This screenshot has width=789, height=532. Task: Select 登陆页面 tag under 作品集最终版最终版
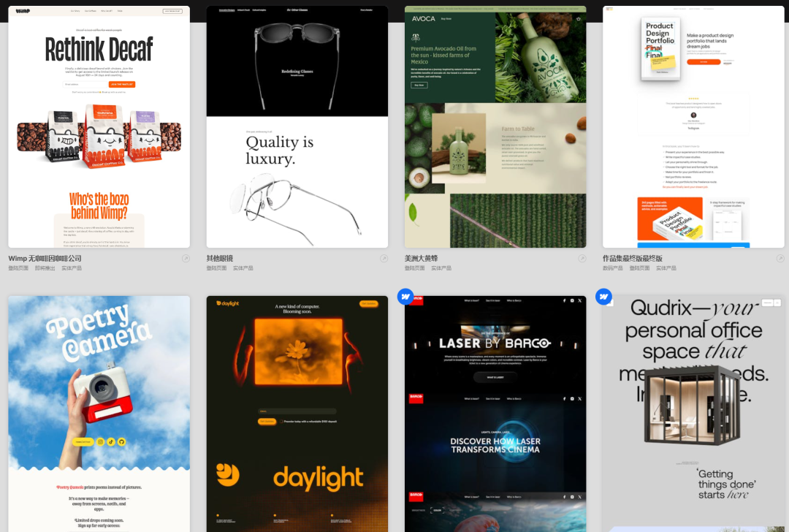click(x=639, y=268)
